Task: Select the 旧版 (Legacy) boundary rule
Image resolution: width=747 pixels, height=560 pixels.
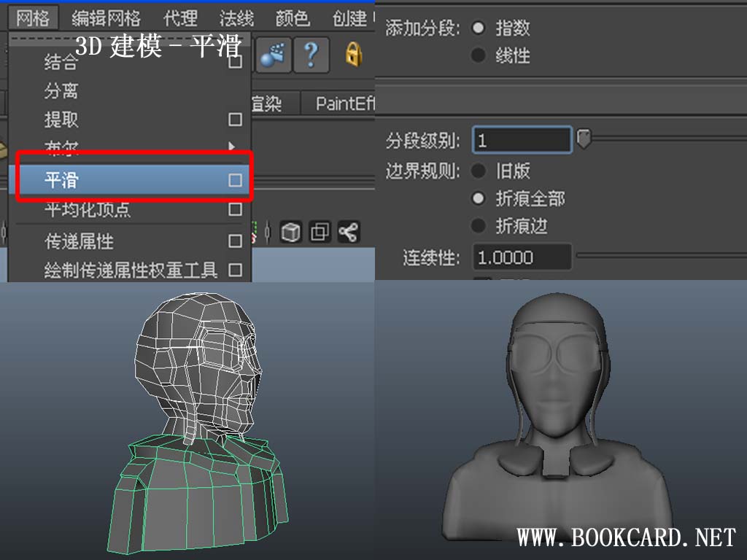Action: point(479,171)
